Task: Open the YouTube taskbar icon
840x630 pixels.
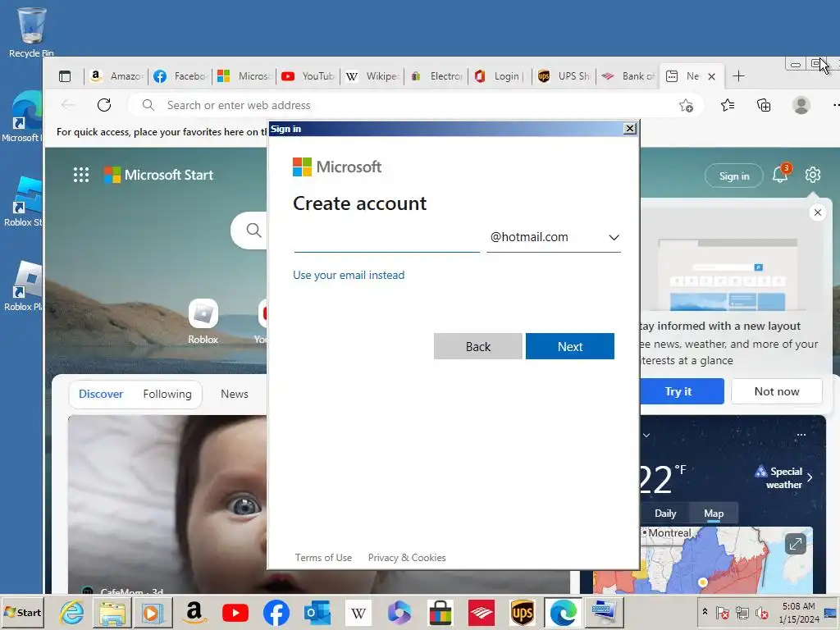Action: 235,612
